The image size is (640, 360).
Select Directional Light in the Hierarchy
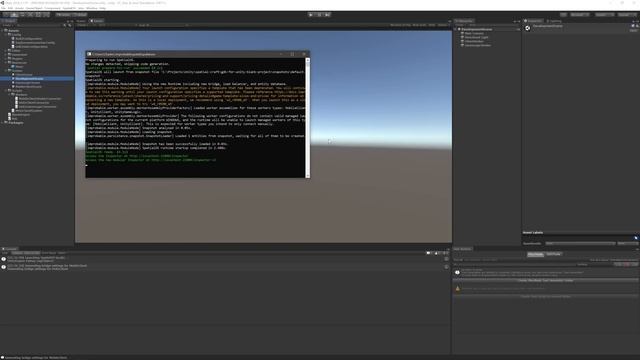click(476, 38)
